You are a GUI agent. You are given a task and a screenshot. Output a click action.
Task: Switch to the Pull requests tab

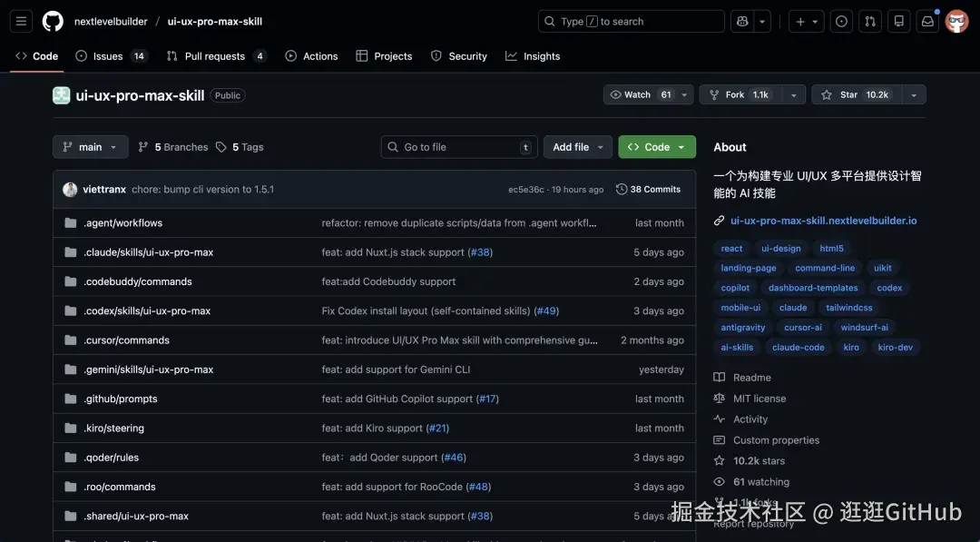216,56
